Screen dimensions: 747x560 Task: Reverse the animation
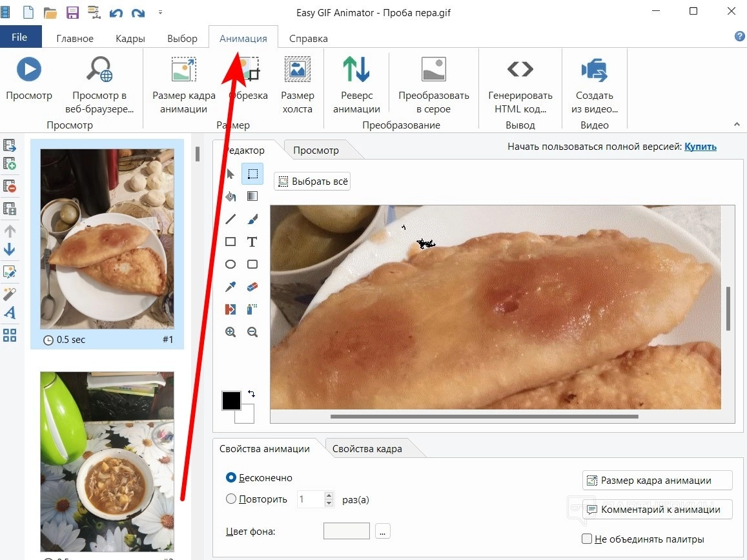tap(356, 86)
